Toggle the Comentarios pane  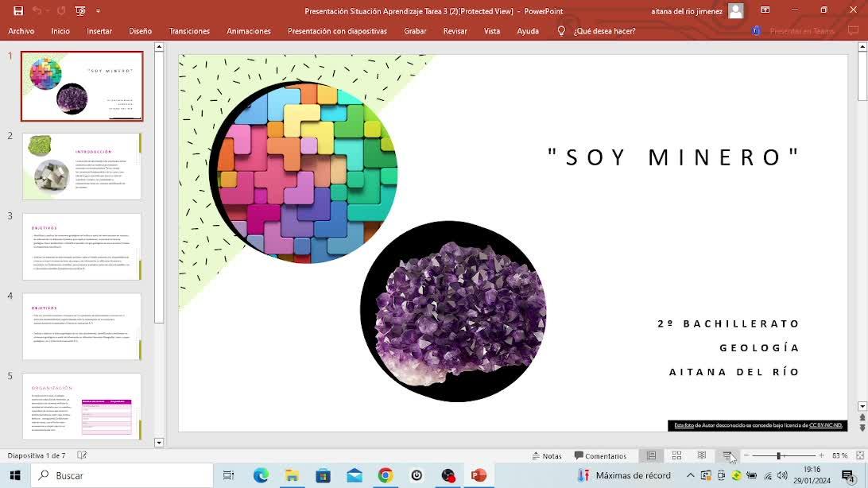click(600, 456)
